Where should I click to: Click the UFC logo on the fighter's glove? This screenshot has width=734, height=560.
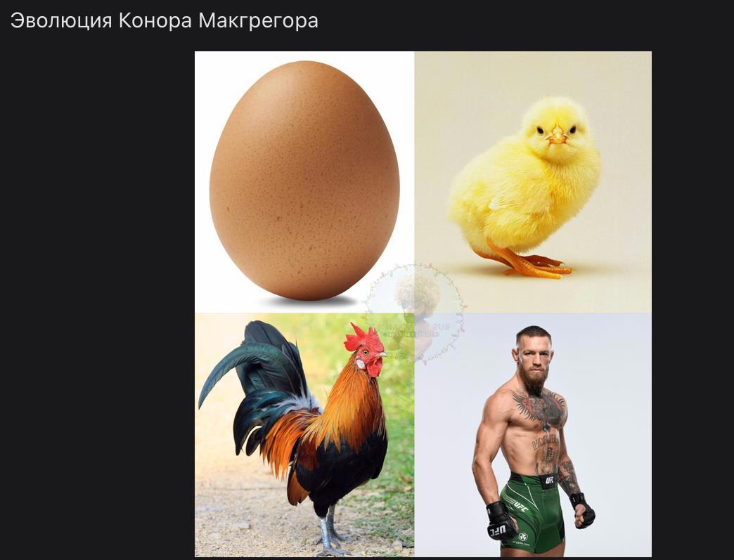tap(497, 530)
